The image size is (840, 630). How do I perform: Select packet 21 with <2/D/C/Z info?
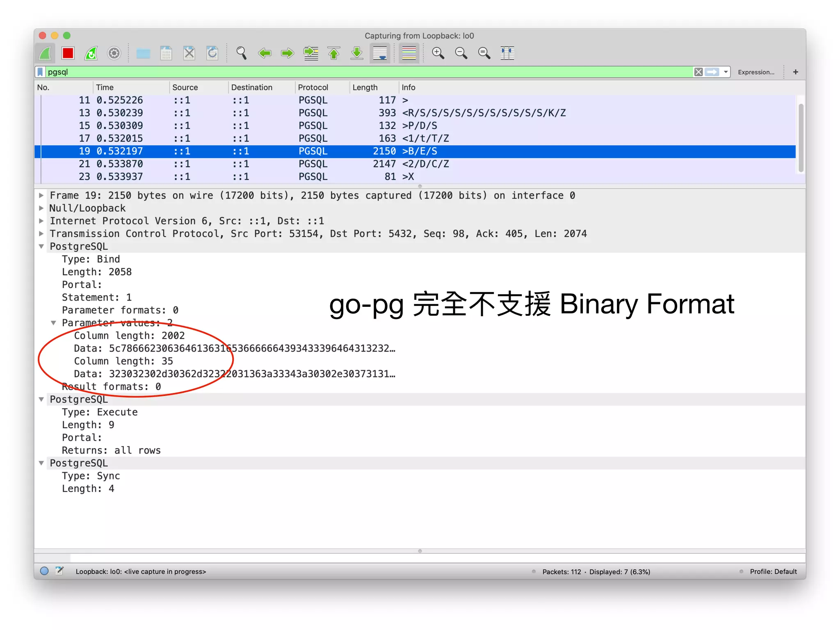coord(415,164)
